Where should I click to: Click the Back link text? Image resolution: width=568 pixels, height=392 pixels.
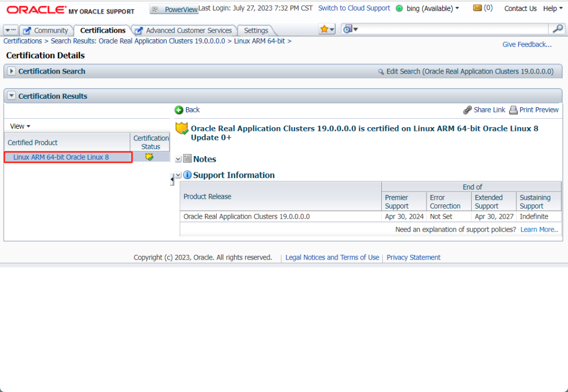[x=192, y=110]
